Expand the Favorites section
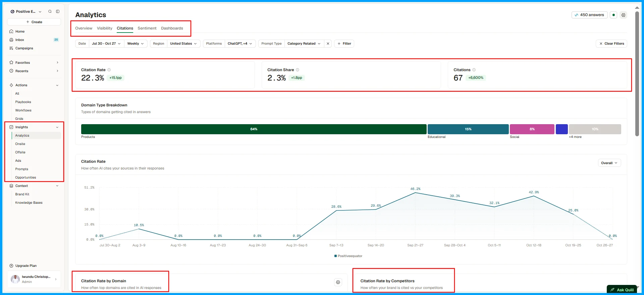 tap(34, 63)
